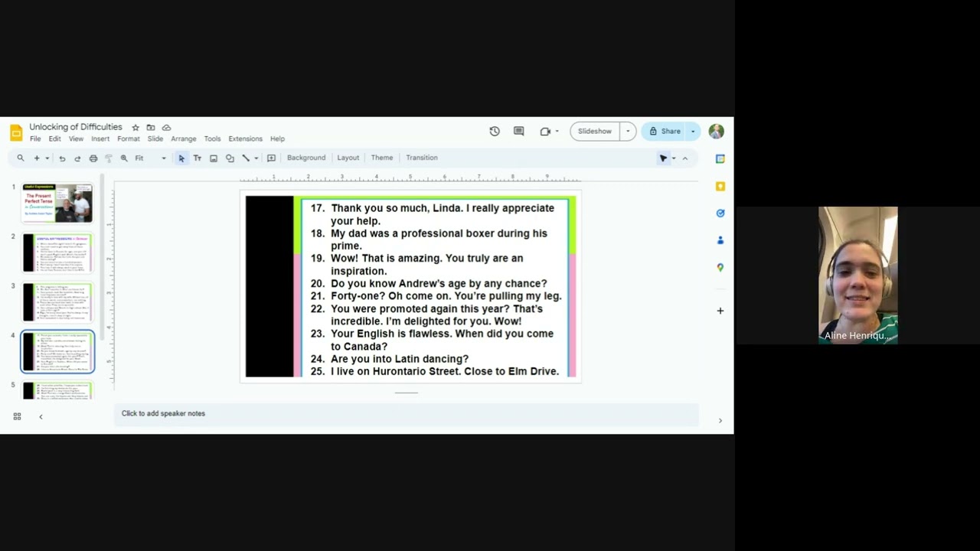The height and width of the screenshot is (551, 980).
Task: Open the Fit zoom level dropdown
Action: 150,158
